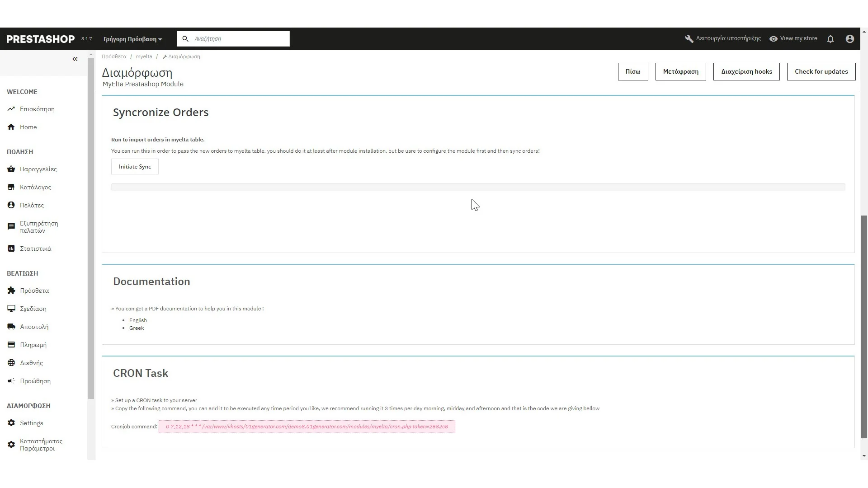Image resolution: width=868 pixels, height=488 pixels.
Task: Click the View my store eye icon
Action: tap(774, 39)
